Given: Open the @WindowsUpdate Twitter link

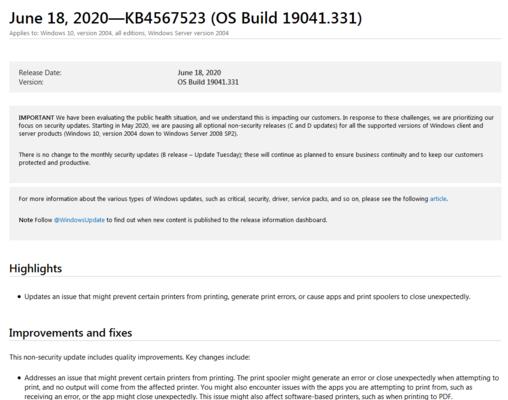Looking at the screenshot, I should tap(79, 220).
